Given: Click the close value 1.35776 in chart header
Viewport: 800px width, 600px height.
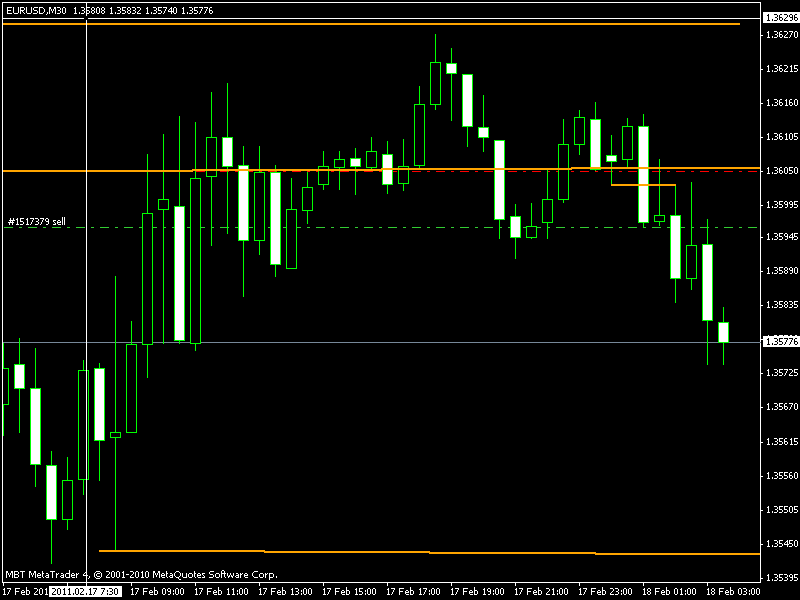Looking at the screenshot, I should click(x=197, y=10).
